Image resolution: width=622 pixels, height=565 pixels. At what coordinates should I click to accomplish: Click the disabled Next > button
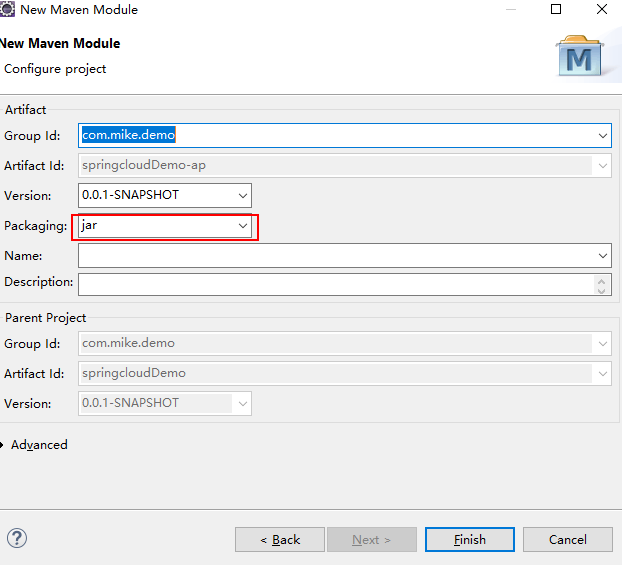pyautogui.click(x=372, y=540)
